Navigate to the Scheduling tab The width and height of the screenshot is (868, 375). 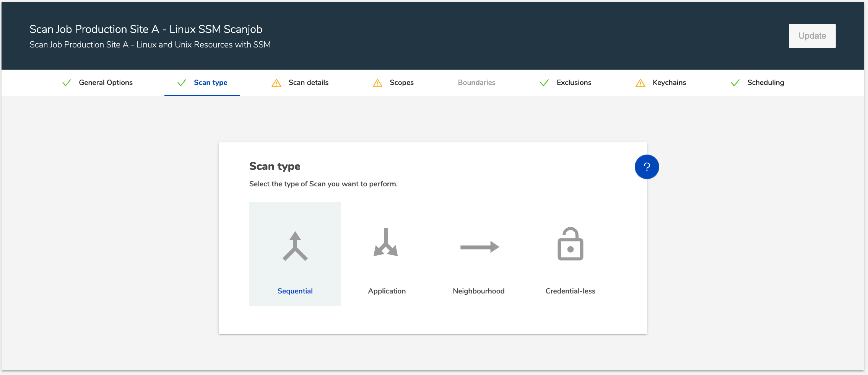[766, 83]
